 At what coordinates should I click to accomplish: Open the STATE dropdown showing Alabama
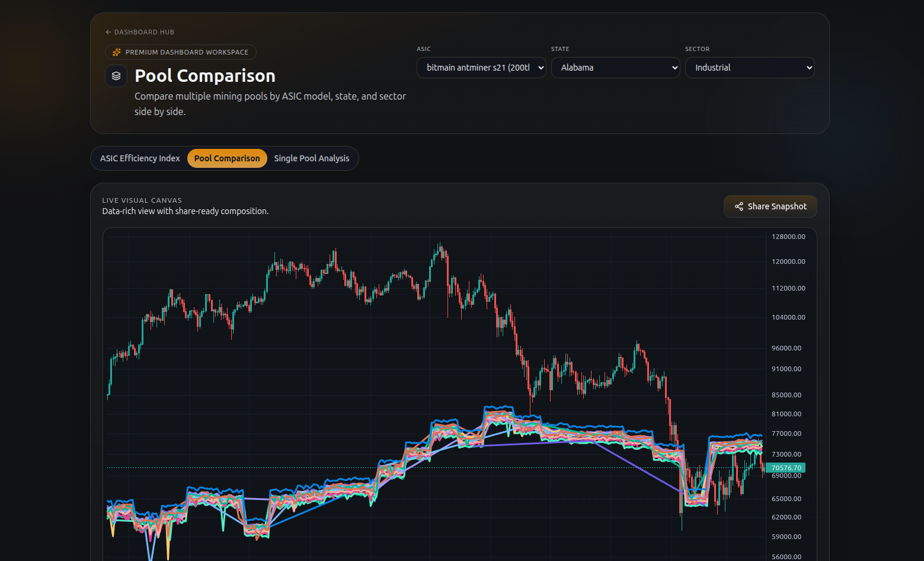tap(616, 68)
